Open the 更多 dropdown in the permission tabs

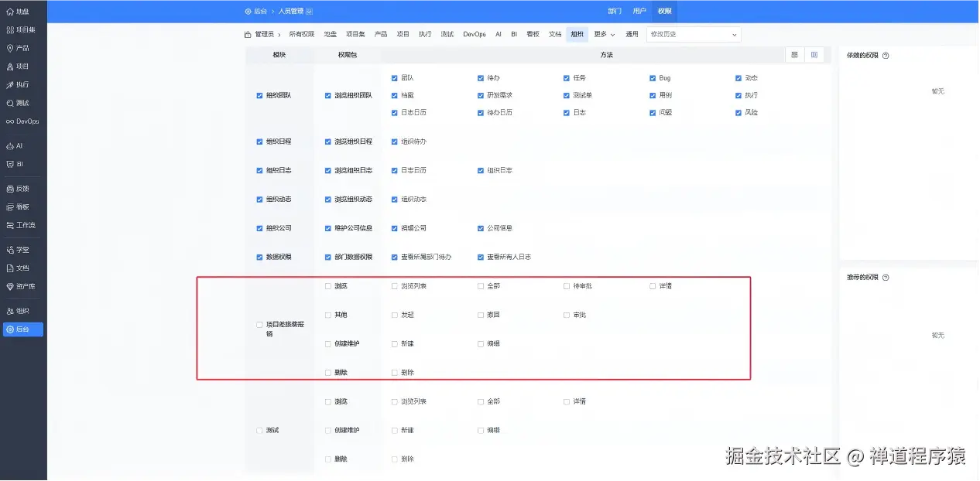(x=603, y=34)
